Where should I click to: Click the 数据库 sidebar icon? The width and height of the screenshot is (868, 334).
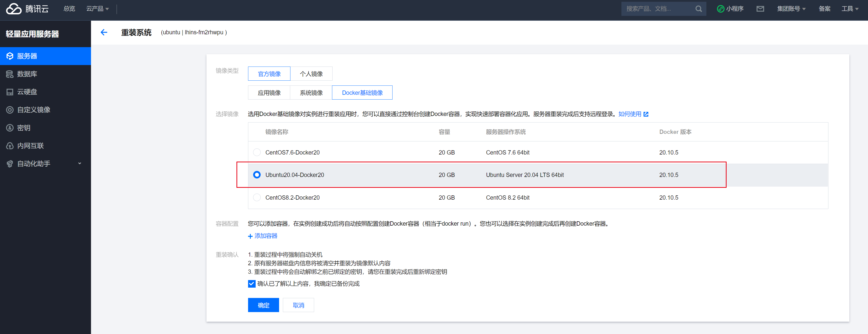10,74
